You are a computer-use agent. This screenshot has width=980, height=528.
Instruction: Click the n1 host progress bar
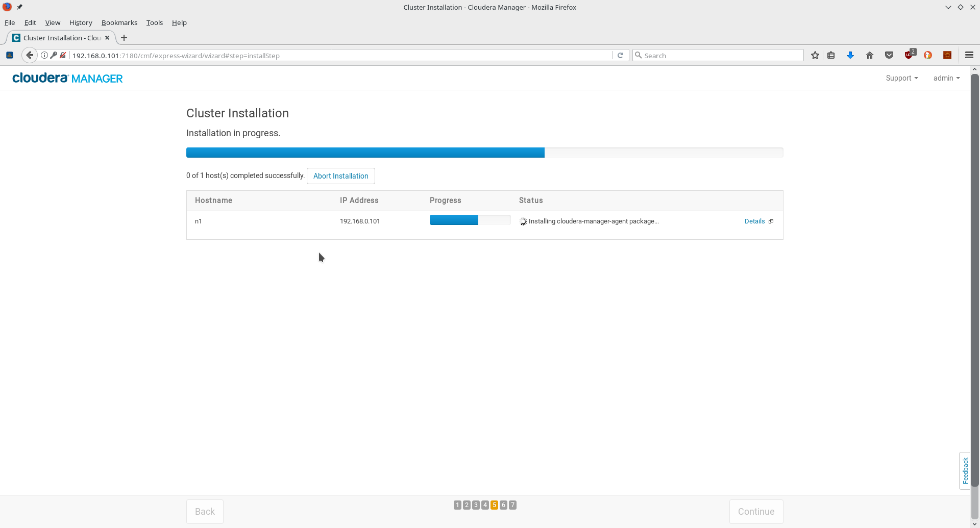coord(470,220)
